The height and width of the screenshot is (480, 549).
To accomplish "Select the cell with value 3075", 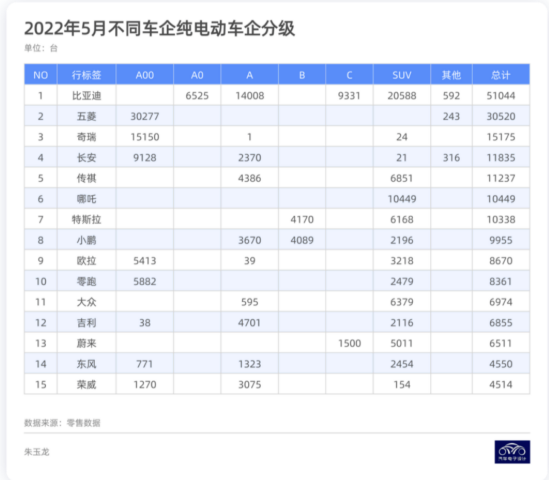I will point(250,385).
